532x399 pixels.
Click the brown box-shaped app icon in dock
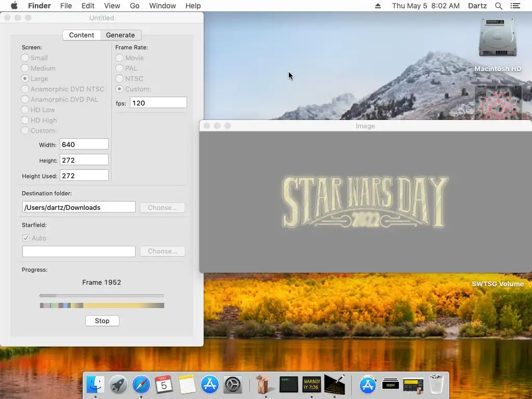263,384
